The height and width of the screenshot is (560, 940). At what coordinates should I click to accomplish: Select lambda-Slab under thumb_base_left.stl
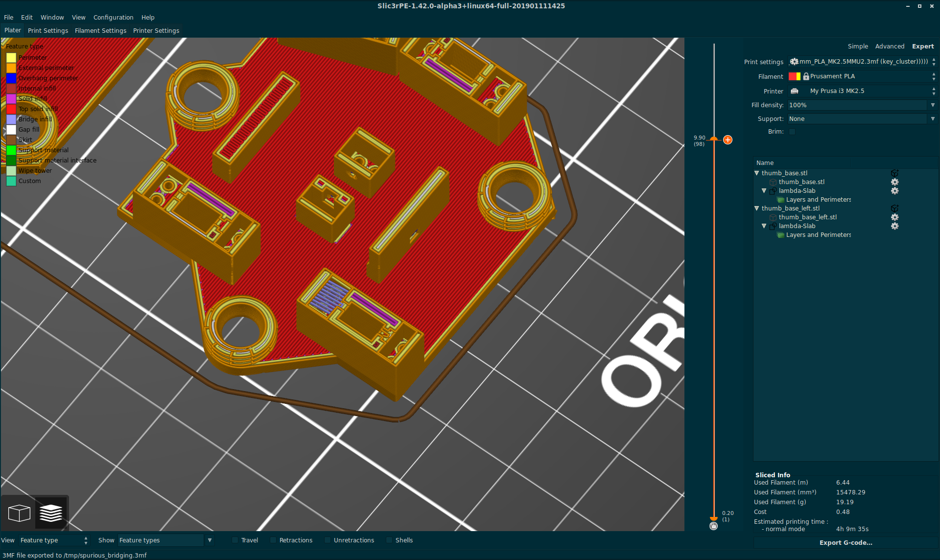click(797, 226)
